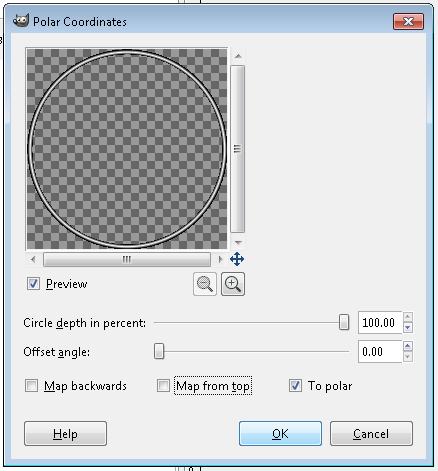The image size is (438, 471).
Task: Click the preview navigation cross-arrows icon
Action: 237,259
